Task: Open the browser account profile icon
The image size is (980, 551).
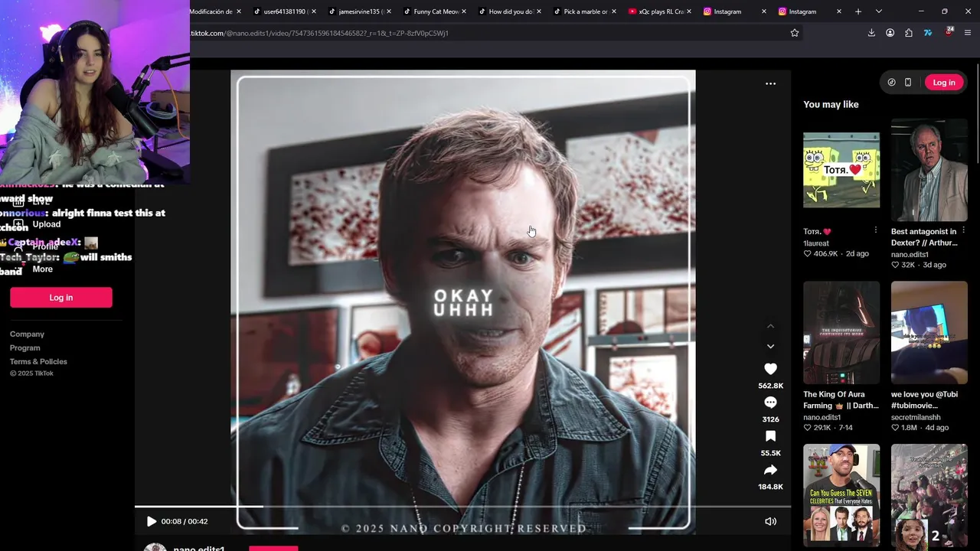Action: (x=890, y=33)
